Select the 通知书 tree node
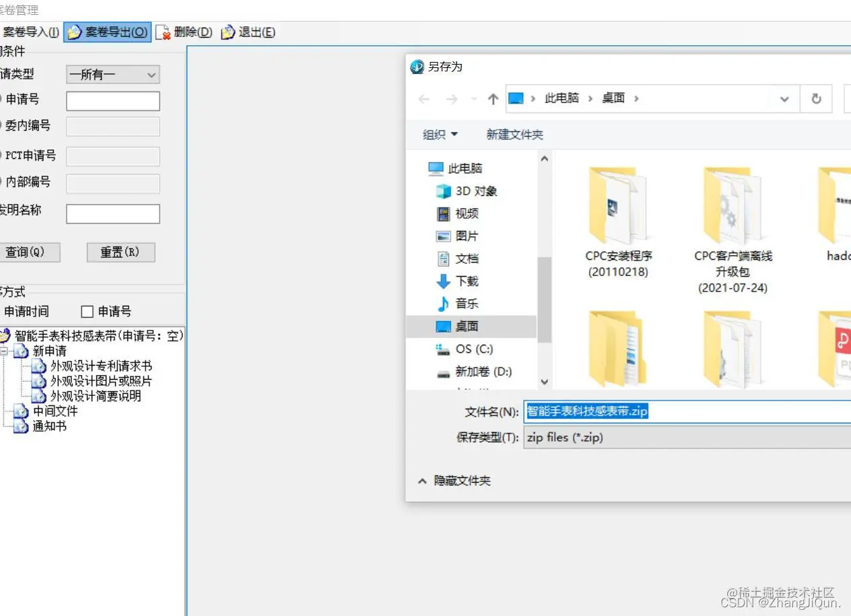Image resolution: width=851 pixels, height=616 pixels. tap(49, 426)
